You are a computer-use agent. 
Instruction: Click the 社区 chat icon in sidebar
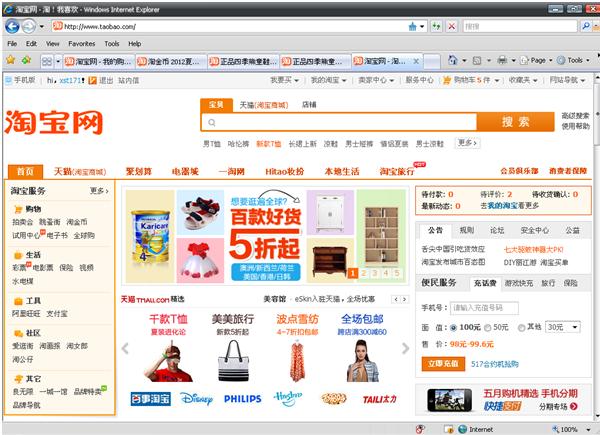click(18, 333)
